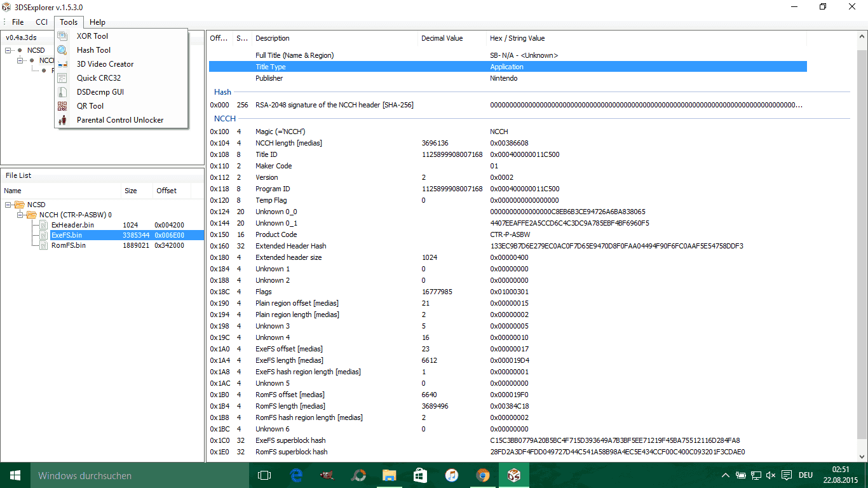Click the 3DSExplorer taskbar icon
The width and height of the screenshot is (868, 488).
513,475
